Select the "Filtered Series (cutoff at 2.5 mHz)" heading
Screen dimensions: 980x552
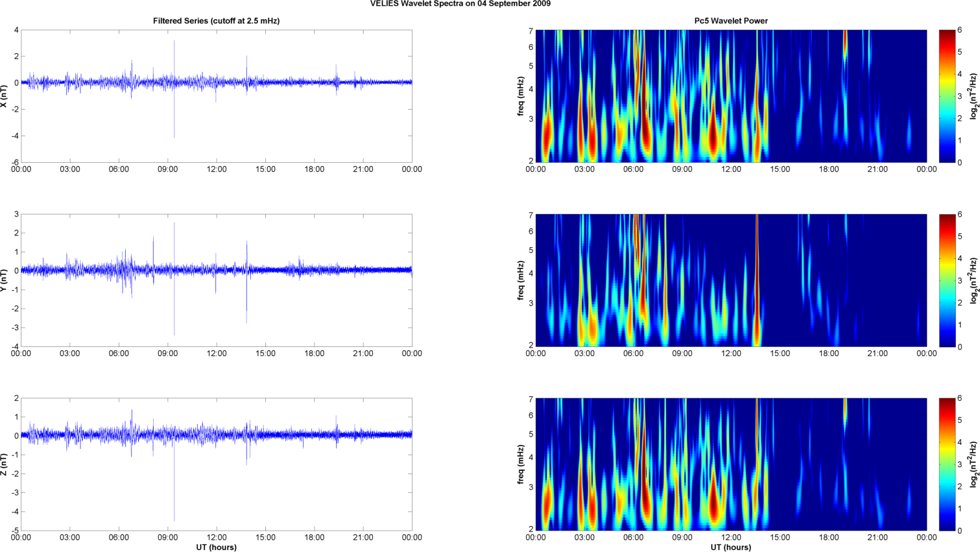(217, 21)
